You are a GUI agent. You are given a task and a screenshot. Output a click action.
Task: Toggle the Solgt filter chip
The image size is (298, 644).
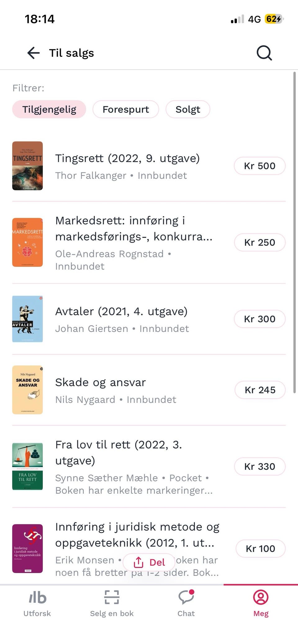tap(188, 109)
